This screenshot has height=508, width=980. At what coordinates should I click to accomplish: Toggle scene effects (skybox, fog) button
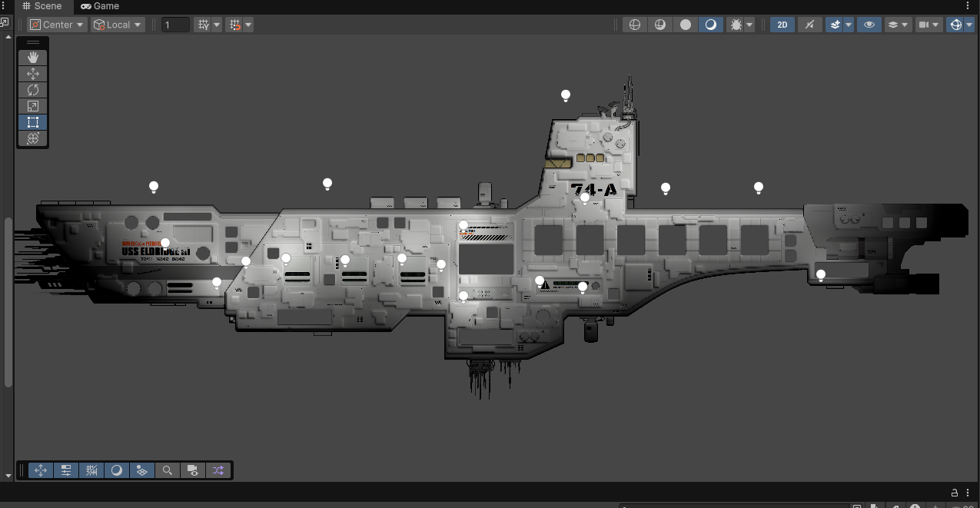[835, 25]
